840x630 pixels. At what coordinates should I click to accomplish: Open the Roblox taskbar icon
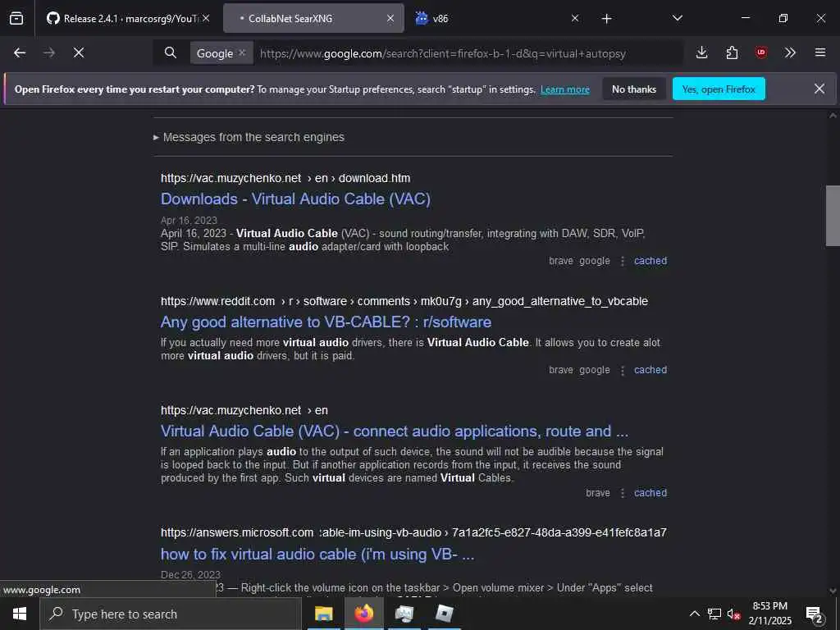(x=444, y=614)
